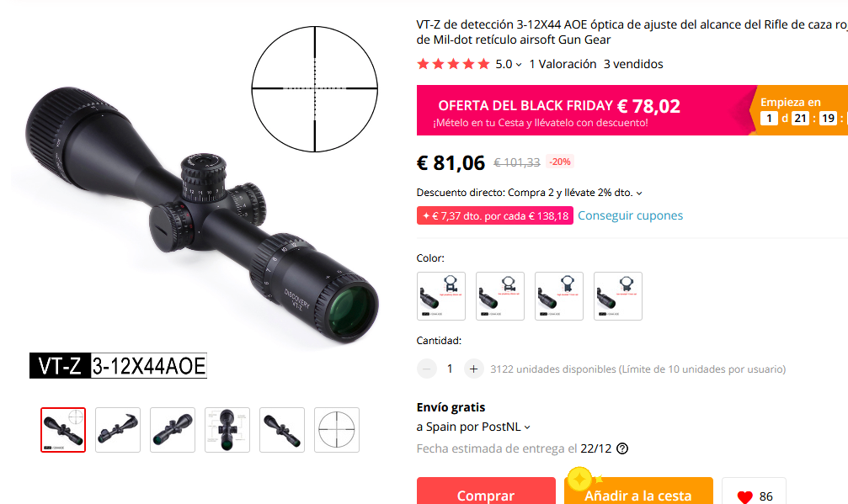
Task: Expand the 5.0 rating dropdown
Action: [519, 65]
